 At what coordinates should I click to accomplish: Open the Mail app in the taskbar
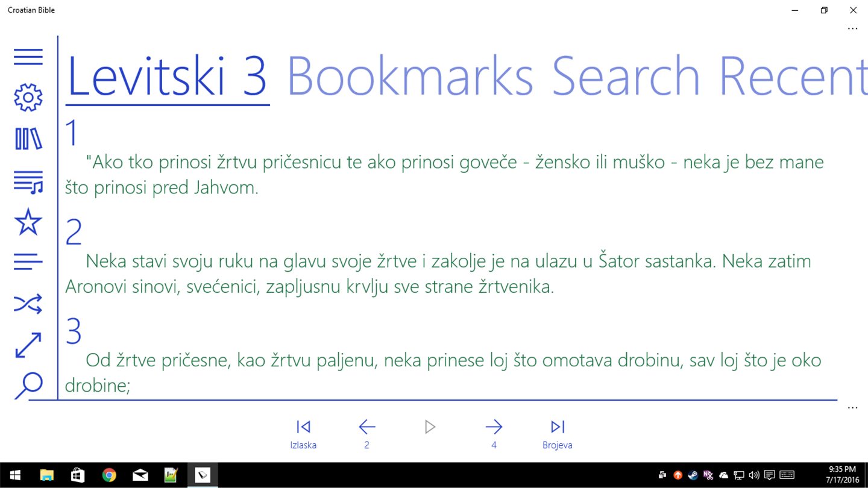[140, 475]
